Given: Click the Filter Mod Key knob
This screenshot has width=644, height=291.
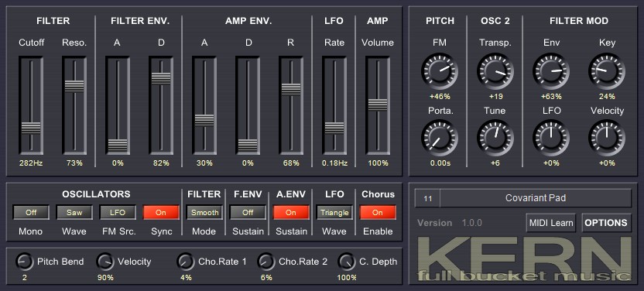Looking at the screenshot, I should click(x=607, y=71).
